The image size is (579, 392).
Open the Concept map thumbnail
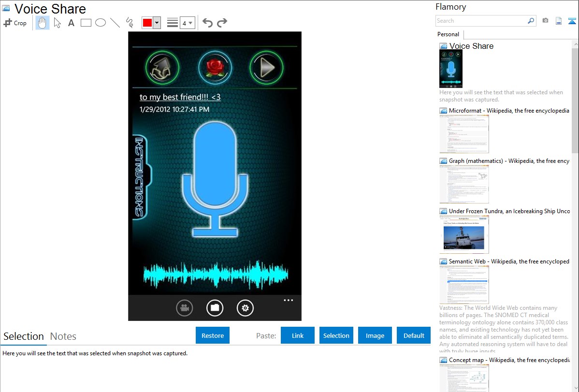click(464, 378)
